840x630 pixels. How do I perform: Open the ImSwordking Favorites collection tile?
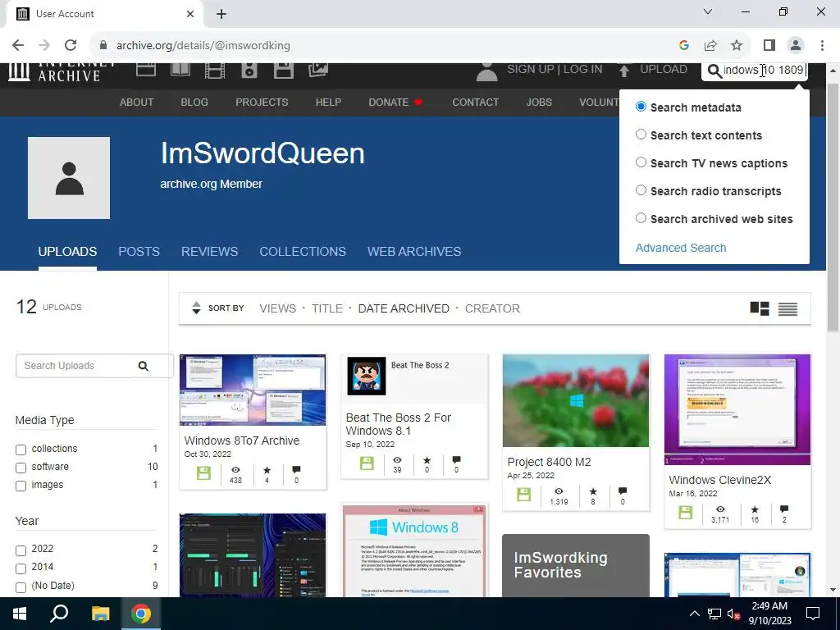point(576,565)
